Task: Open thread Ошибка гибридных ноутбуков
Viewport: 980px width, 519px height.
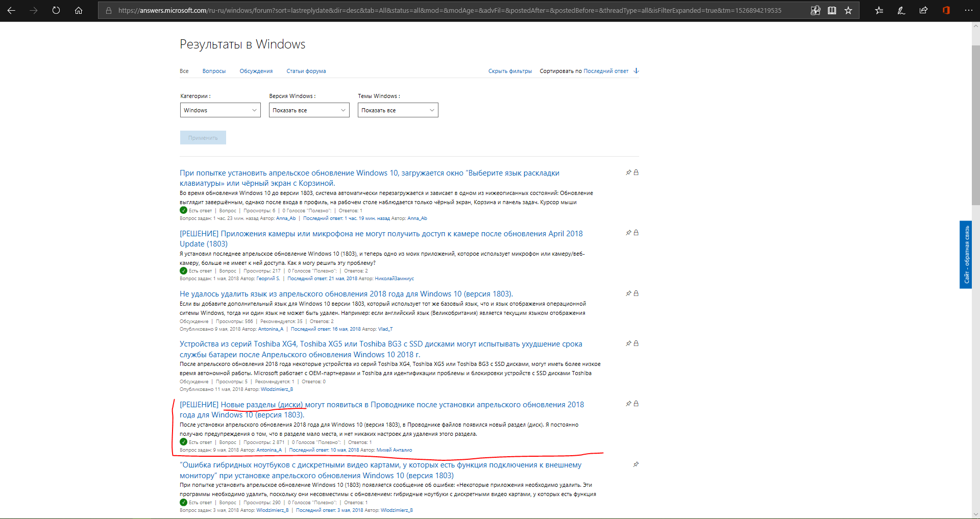Action: point(380,470)
